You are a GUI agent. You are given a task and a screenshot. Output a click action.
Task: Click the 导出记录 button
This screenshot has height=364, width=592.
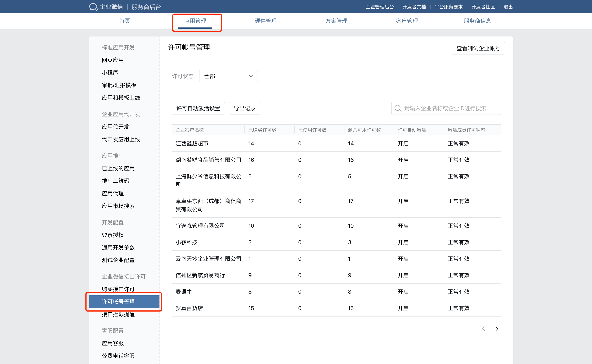[x=244, y=108]
